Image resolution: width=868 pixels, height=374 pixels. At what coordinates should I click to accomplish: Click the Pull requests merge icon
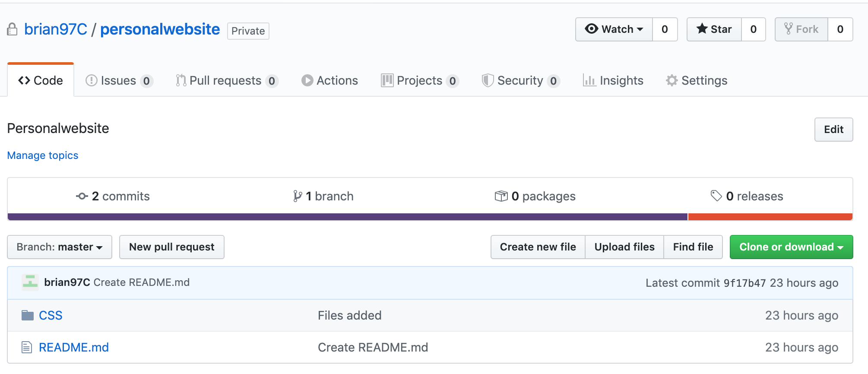[x=181, y=80]
